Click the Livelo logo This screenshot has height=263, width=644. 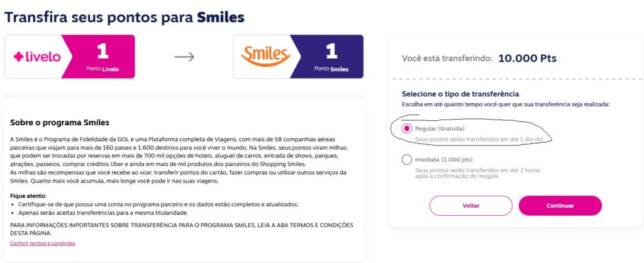click(37, 57)
